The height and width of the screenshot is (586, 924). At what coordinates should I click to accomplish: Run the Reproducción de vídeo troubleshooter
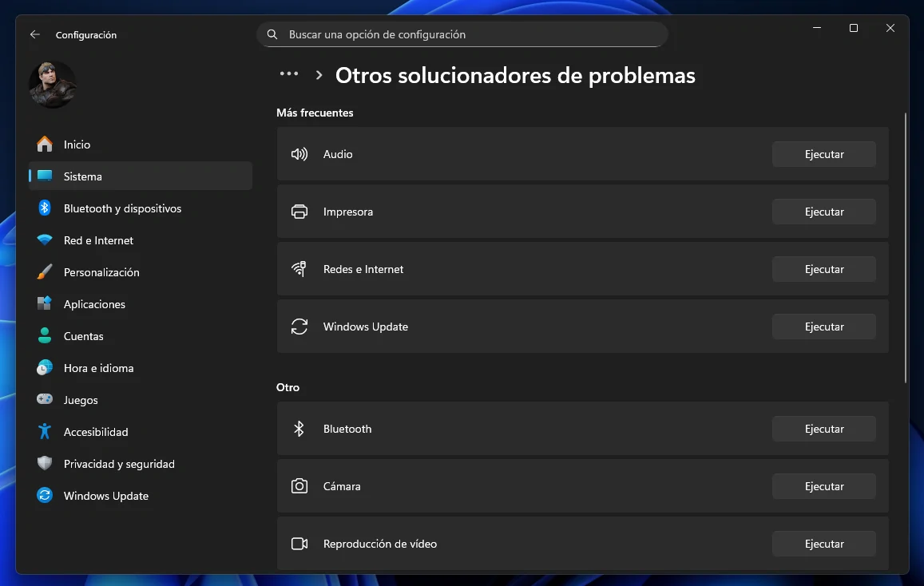(x=824, y=544)
